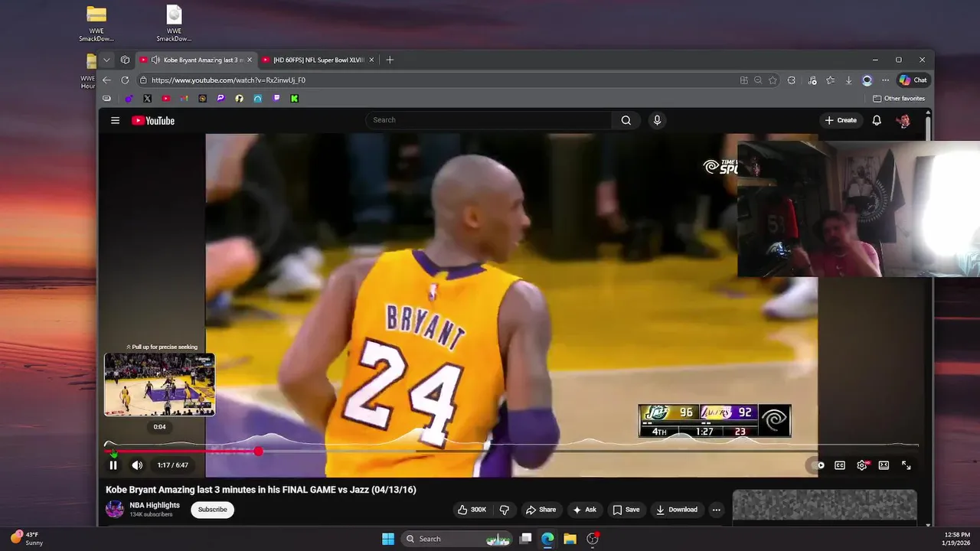Click the YouTube search magnifier button

[x=626, y=120]
